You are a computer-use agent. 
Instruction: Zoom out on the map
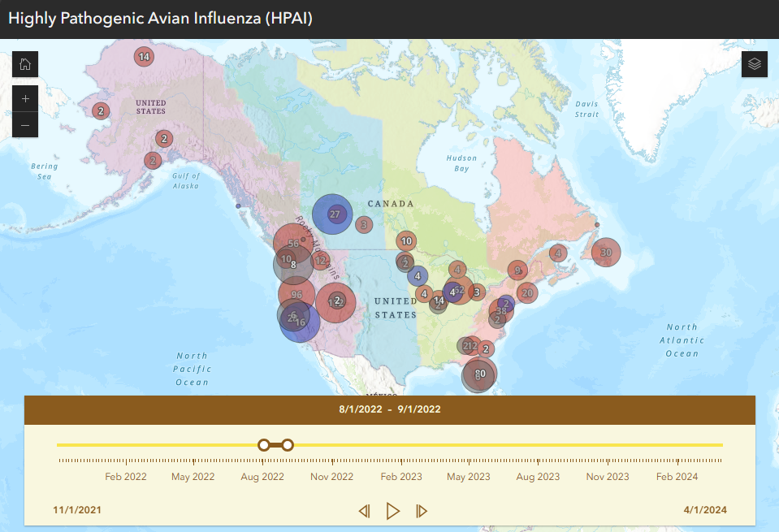(25, 125)
